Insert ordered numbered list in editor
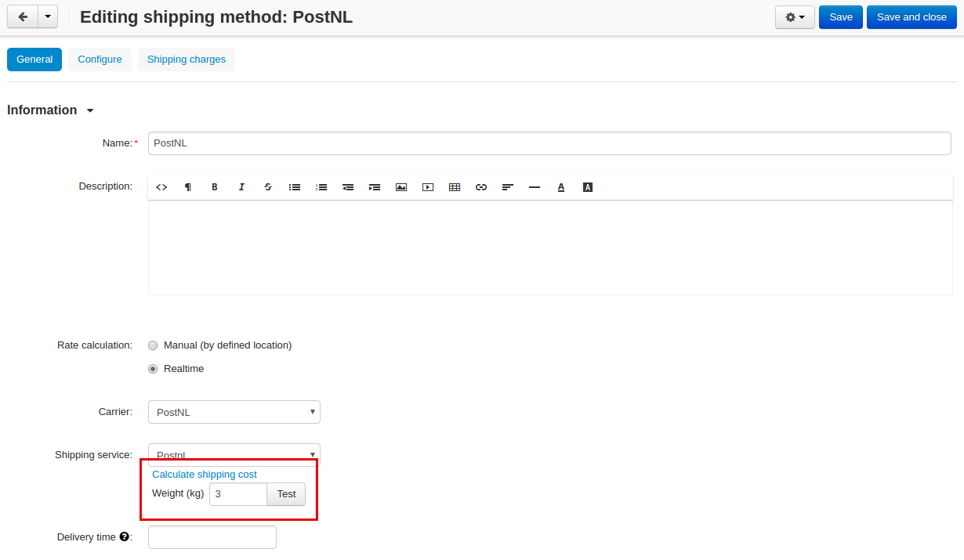Screen dimensions: 964x560 (321, 187)
